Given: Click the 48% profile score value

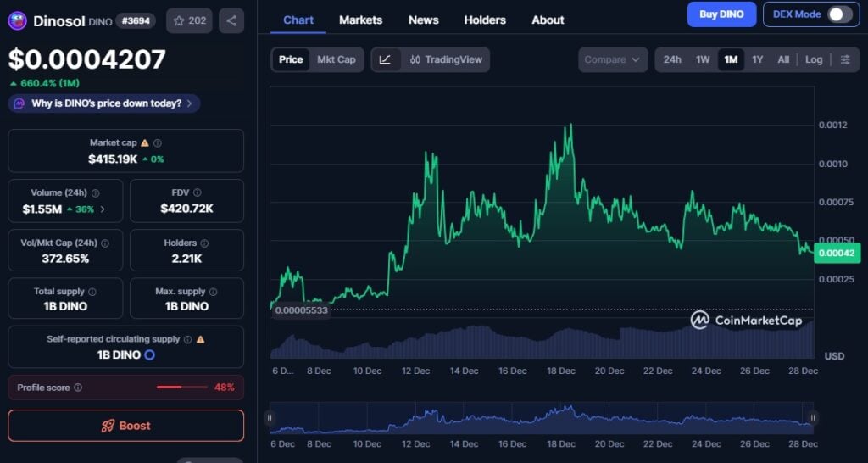Looking at the screenshot, I should tap(224, 388).
